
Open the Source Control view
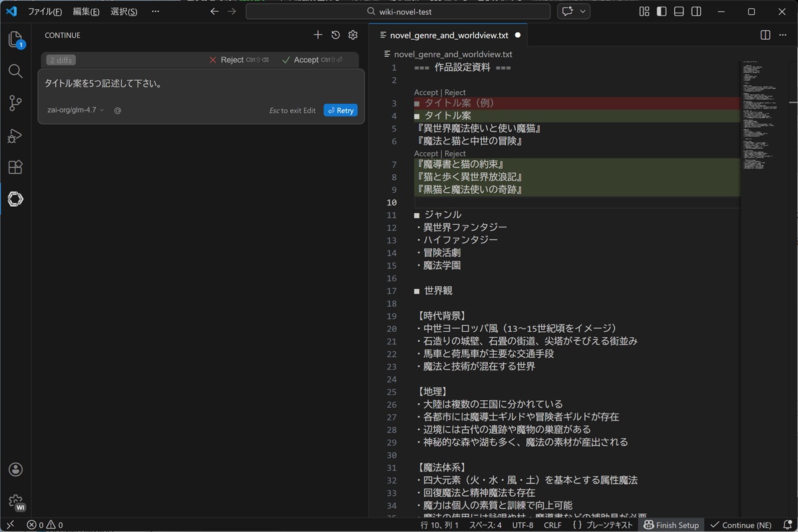click(x=15, y=103)
